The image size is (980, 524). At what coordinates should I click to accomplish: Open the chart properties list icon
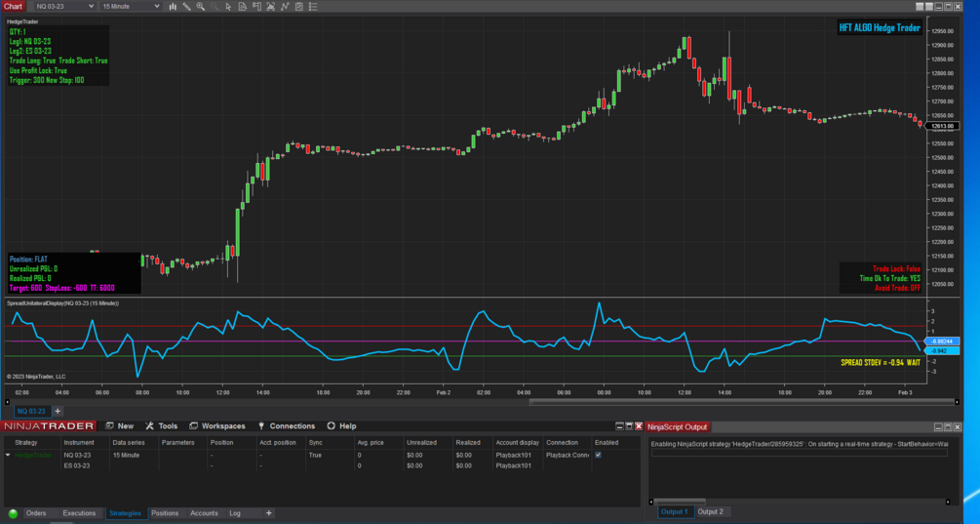click(313, 6)
